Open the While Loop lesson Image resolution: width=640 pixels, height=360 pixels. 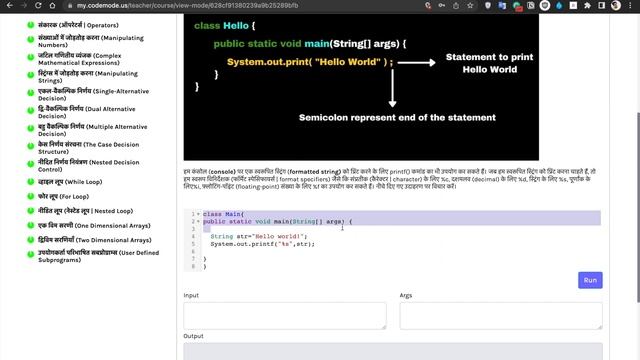click(x=70, y=182)
